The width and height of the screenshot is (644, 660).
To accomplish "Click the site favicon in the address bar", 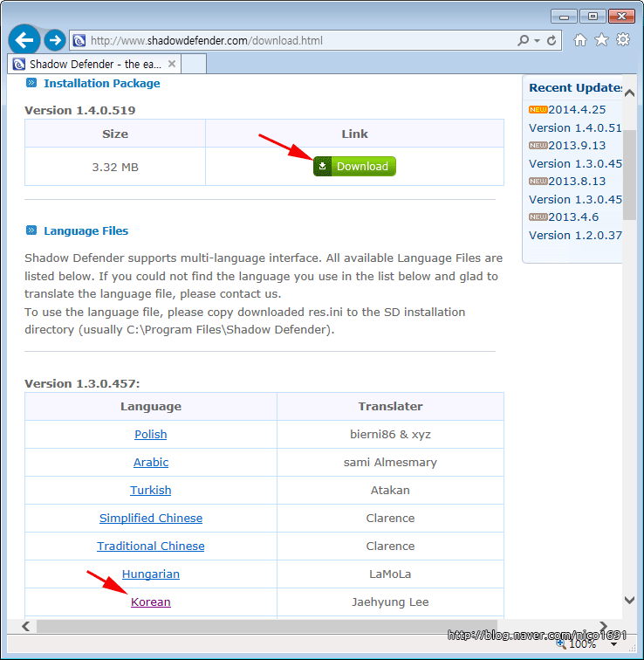I will coord(79,41).
